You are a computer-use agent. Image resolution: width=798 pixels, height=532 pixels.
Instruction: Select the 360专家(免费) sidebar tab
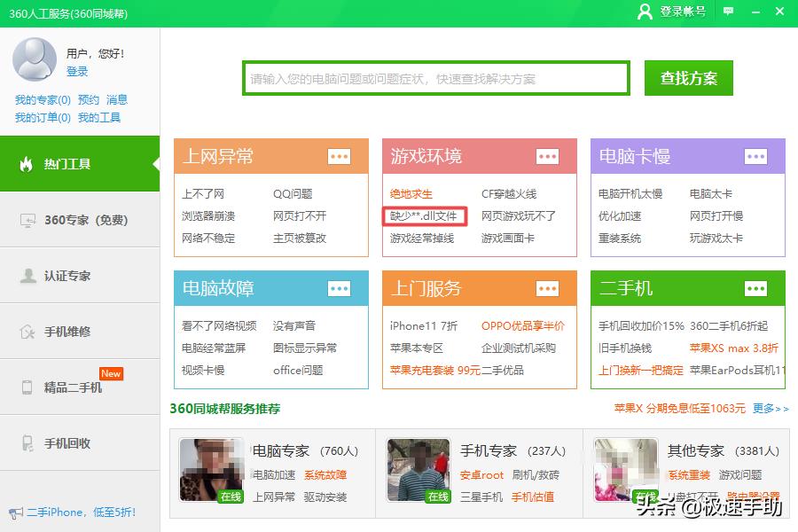pos(80,220)
